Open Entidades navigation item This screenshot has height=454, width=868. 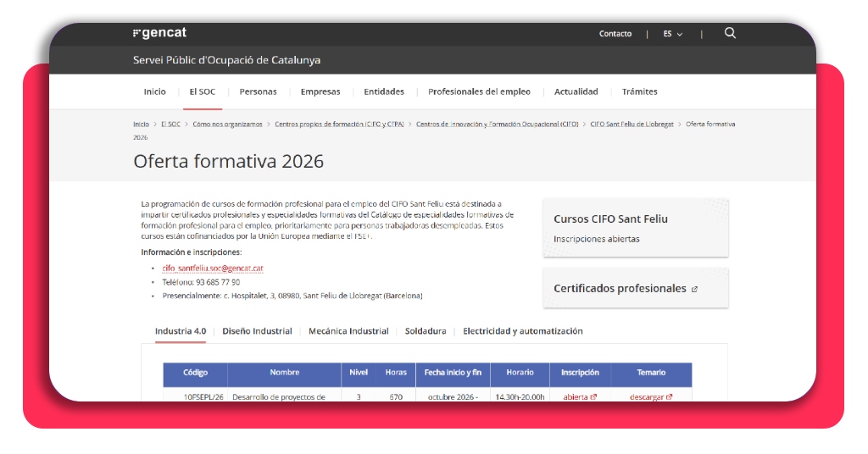coord(384,91)
